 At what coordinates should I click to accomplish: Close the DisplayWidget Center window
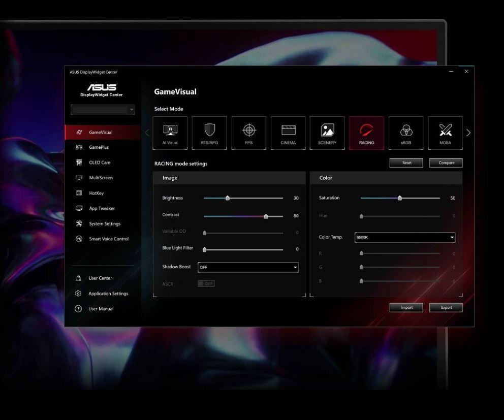[x=466, y=71]
